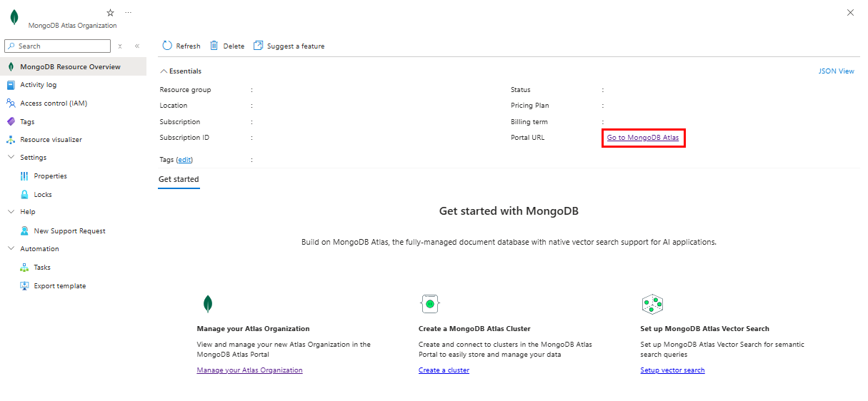Click the Access control people icon
This screenshot has width=868, height=401.
click(11, 103)
